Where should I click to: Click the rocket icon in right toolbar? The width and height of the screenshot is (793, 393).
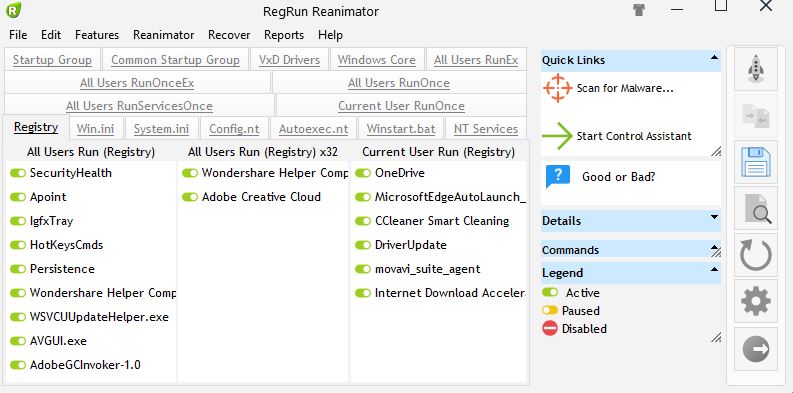pyautogui.click(x=756, y=69)
